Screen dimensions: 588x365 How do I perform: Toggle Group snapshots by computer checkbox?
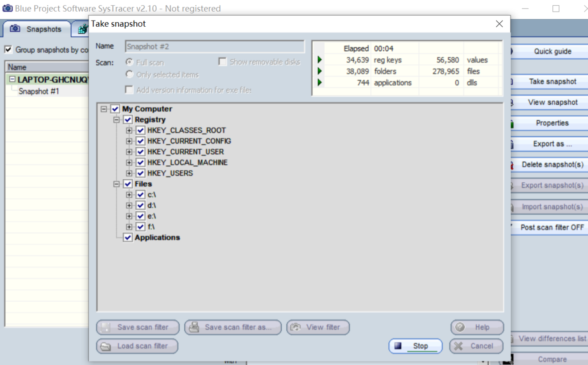coord(8,49)
